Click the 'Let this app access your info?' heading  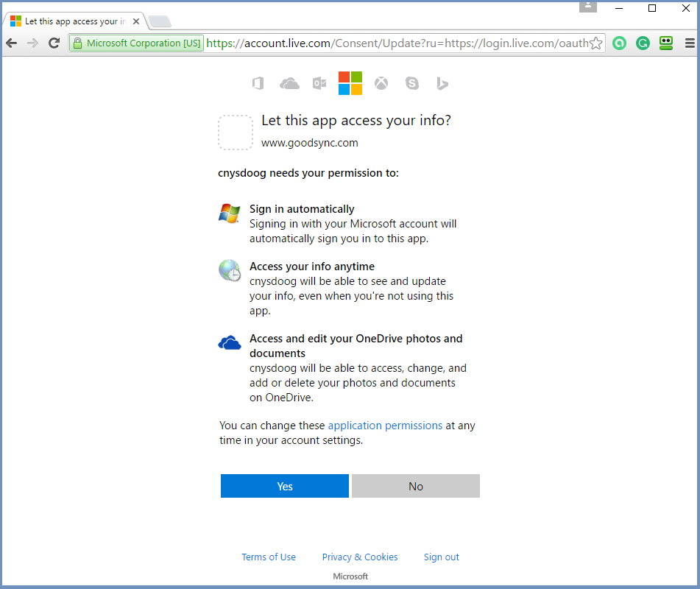(356, 120)
